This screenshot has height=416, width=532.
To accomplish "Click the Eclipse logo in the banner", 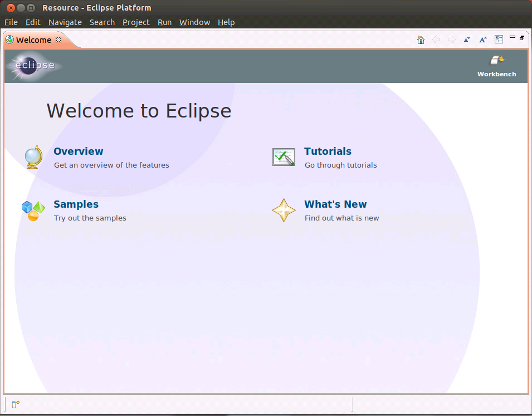I will point(33,66).
